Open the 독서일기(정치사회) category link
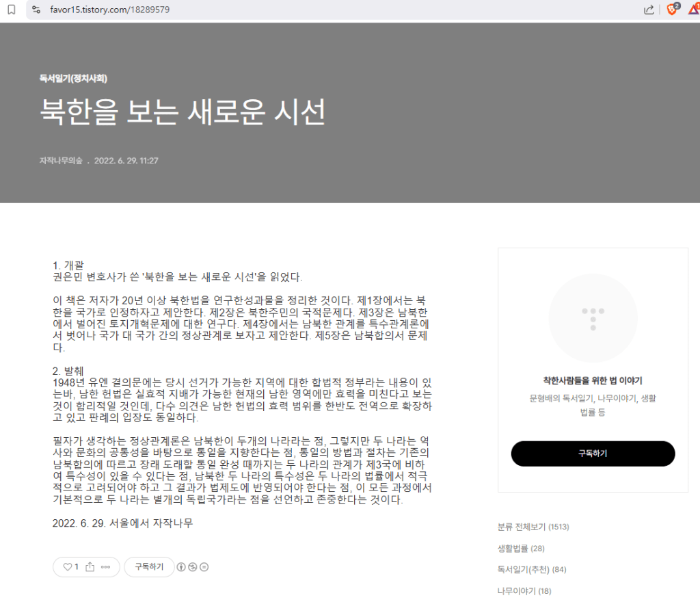The width and height of the screenshot is (700, 602). [73, 79]
